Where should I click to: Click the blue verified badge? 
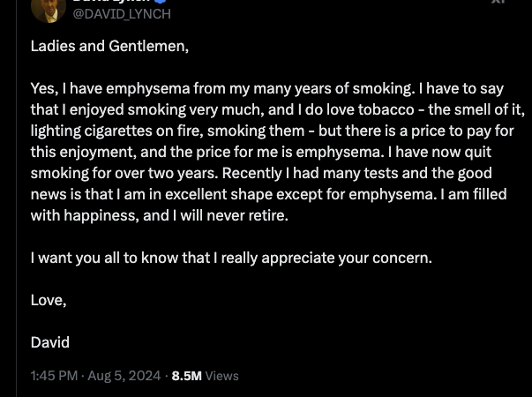pos(161,2)
